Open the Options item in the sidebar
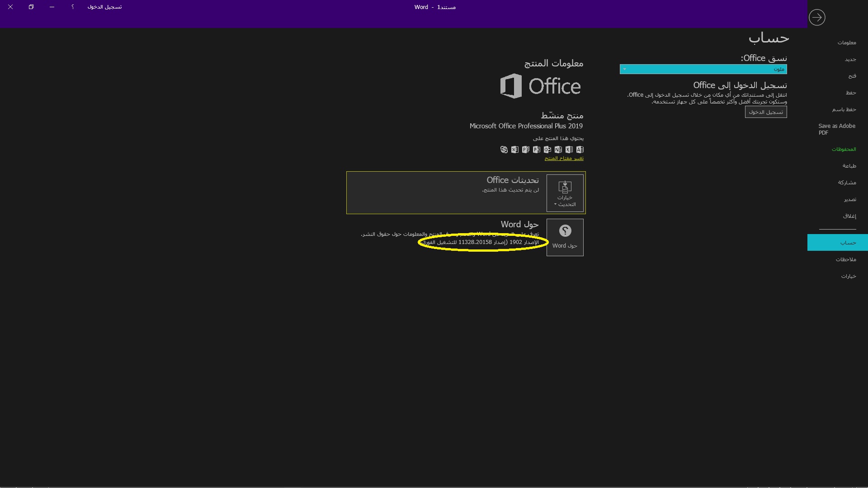This screenshot has width=868, height=488. (x=849, y=276)
